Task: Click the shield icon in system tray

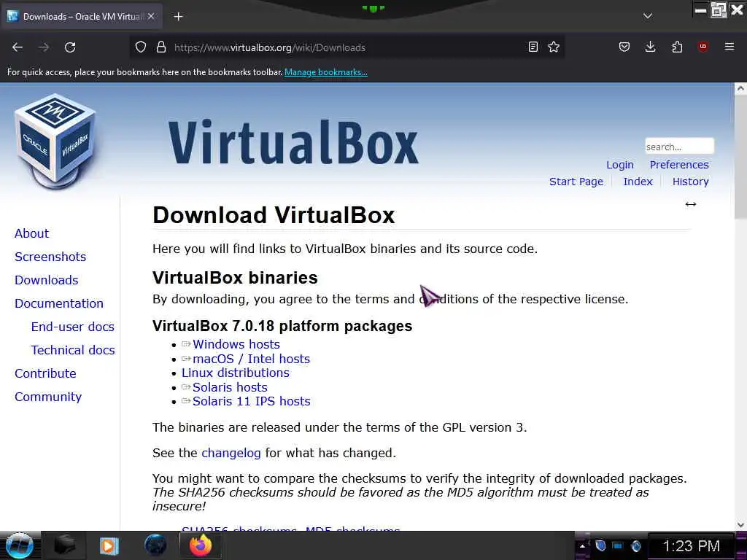Action: coord(600,545)
